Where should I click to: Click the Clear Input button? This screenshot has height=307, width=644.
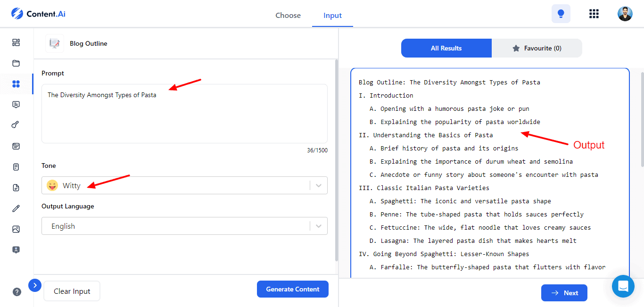[x=72, y=291]
